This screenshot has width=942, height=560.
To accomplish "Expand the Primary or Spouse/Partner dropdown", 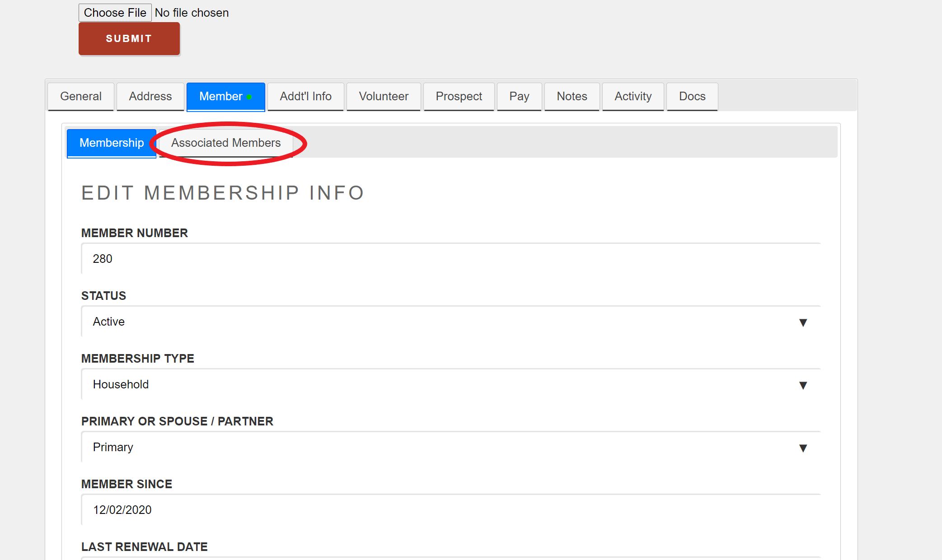I will tap(451, 447).
